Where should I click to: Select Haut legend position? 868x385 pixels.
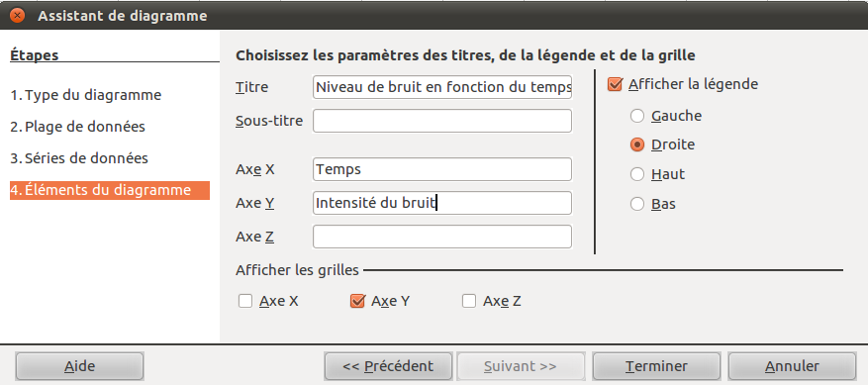point(637,174)
